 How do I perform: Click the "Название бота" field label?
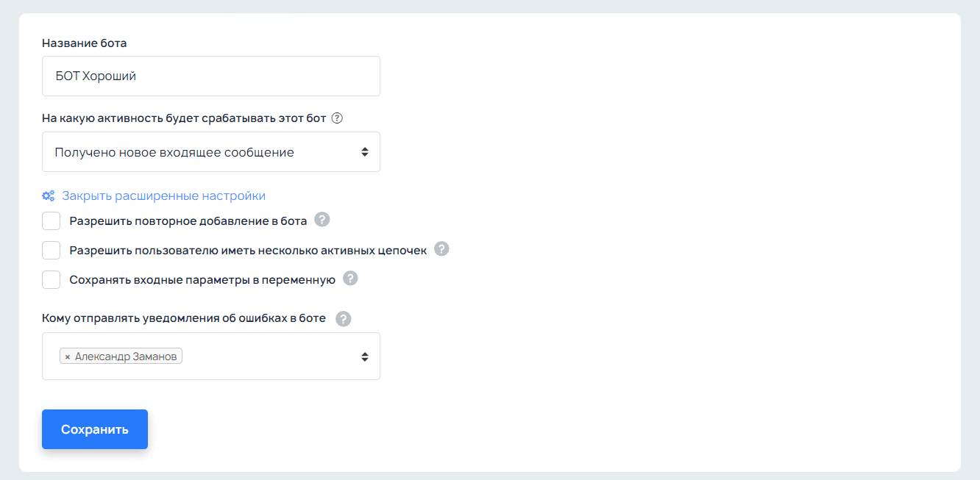point(85,43)
